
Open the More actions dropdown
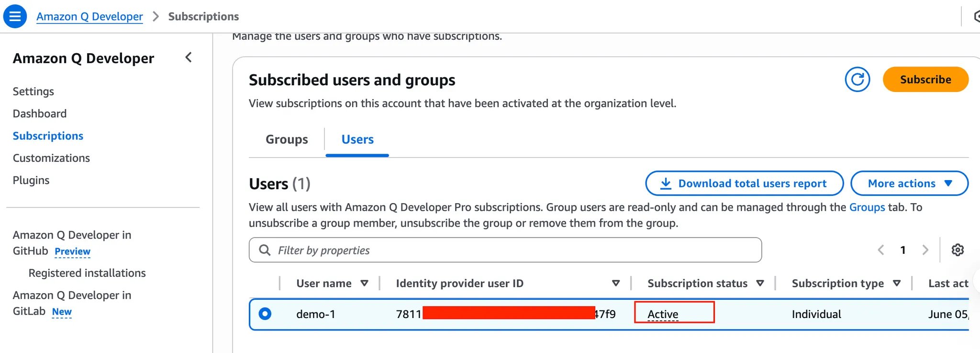909,183
